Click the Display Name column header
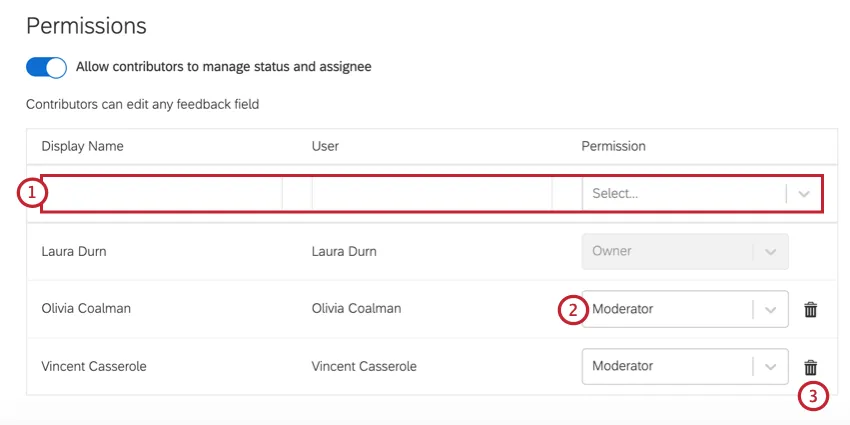The height and width of the screenshot is (425, 850). 82,146
